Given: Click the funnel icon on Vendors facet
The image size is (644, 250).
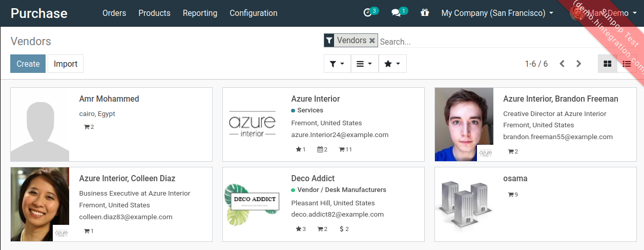Looking at the screenshot, I should [x=329, y=40].
